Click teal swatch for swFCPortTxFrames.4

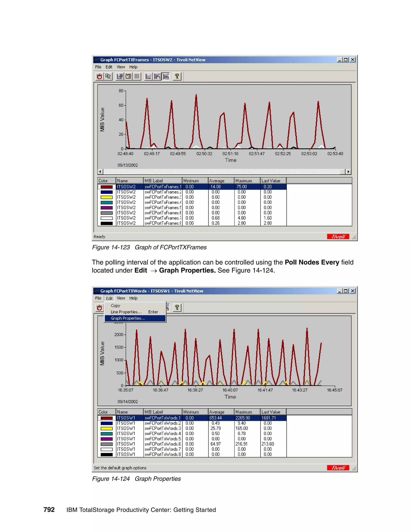pyautogui.click(x=107, y=202)
